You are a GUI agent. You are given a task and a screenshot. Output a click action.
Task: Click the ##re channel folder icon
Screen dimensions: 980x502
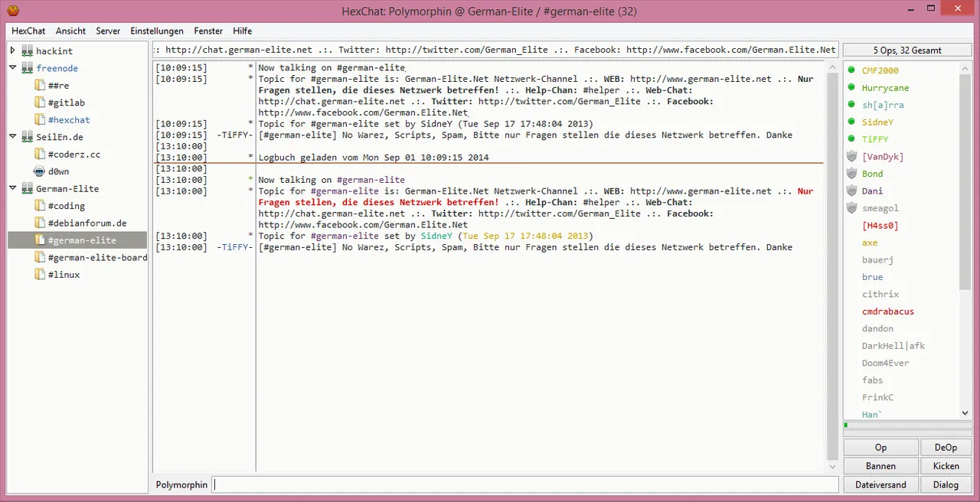click(x=40, y=86)
